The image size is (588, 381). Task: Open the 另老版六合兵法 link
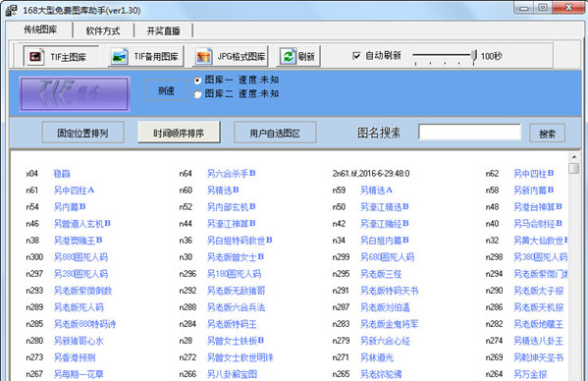point(237,307)
